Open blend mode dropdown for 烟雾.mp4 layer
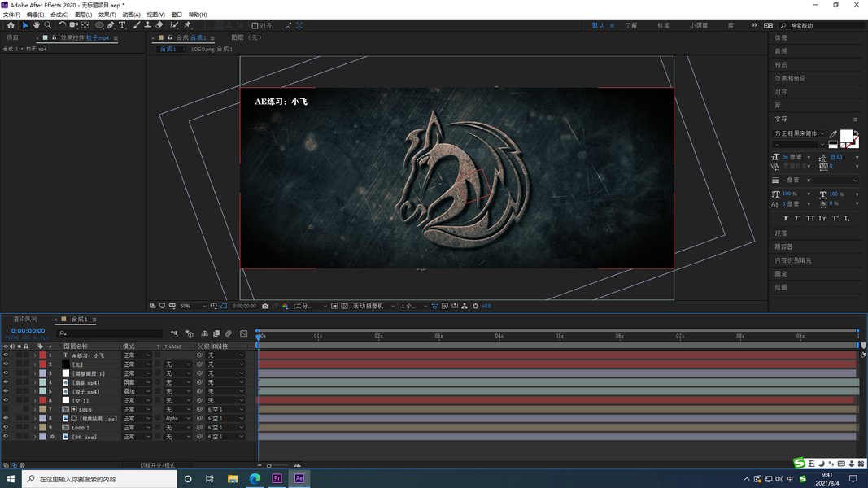 pyautogui.click(x=136, y=382)
